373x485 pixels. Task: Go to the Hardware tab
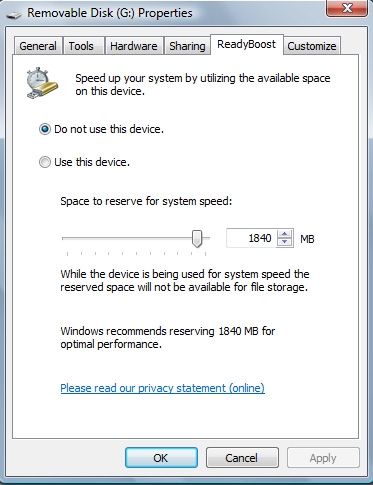134,46
